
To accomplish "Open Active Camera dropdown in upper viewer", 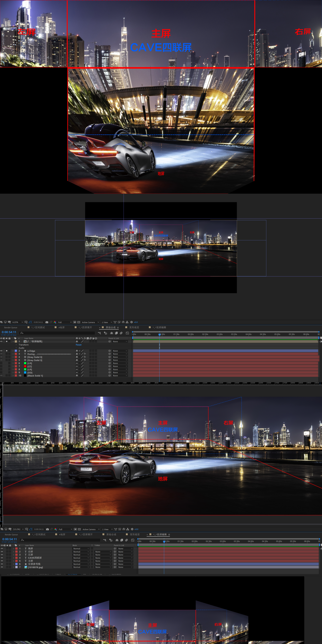I will (x=90, y=322).
